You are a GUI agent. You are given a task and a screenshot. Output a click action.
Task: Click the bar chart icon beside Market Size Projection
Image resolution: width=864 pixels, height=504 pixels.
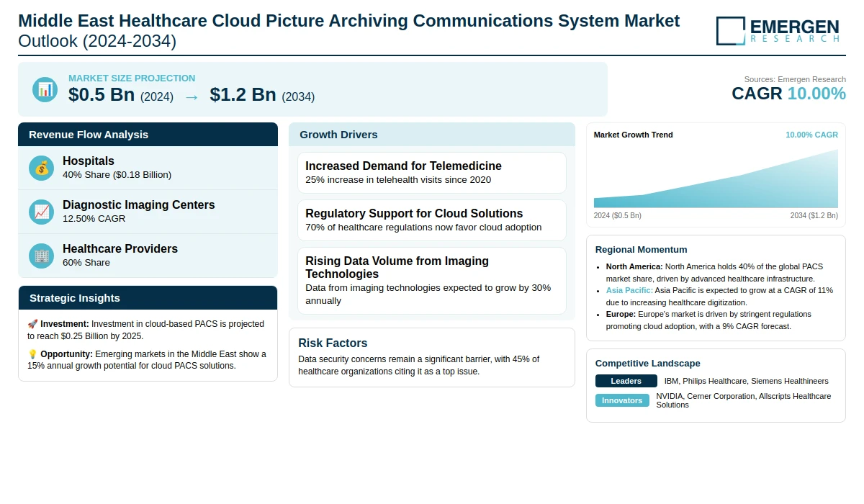pyautogui.click(x=45, y=89)
